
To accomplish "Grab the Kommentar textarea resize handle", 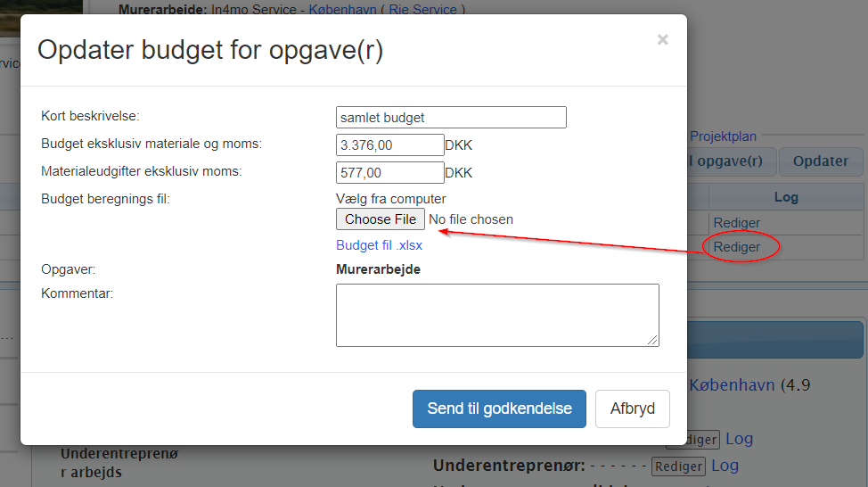I will (x=654, y=341).
